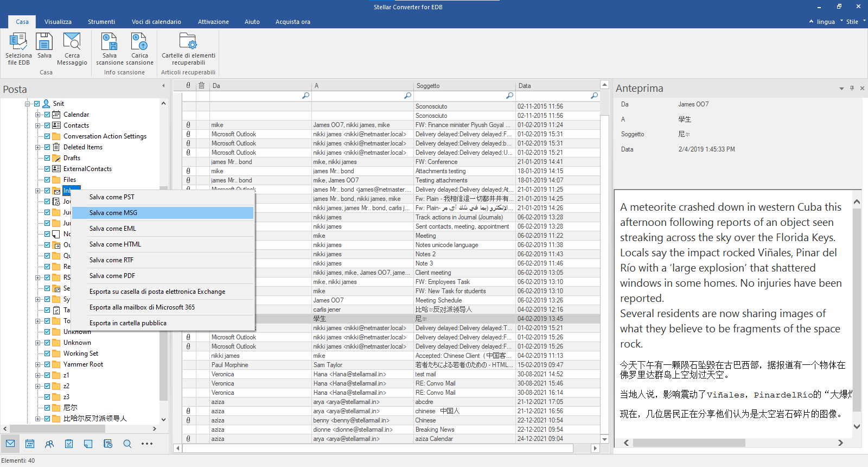The height and width of the screenshot is (467, 868).
Task: Switch to Contacts view in bottom bar
Action: [x=49, y=444]
